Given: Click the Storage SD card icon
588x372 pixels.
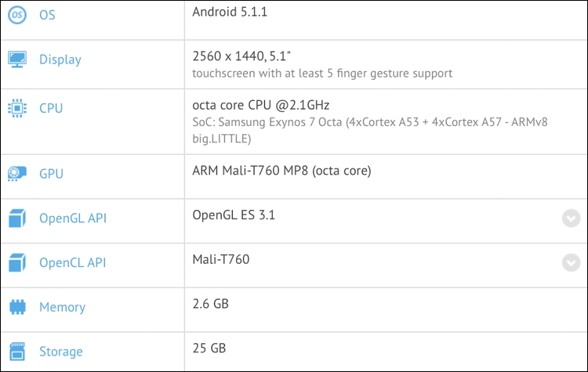Looking at the screenshot, I should 17,352.
